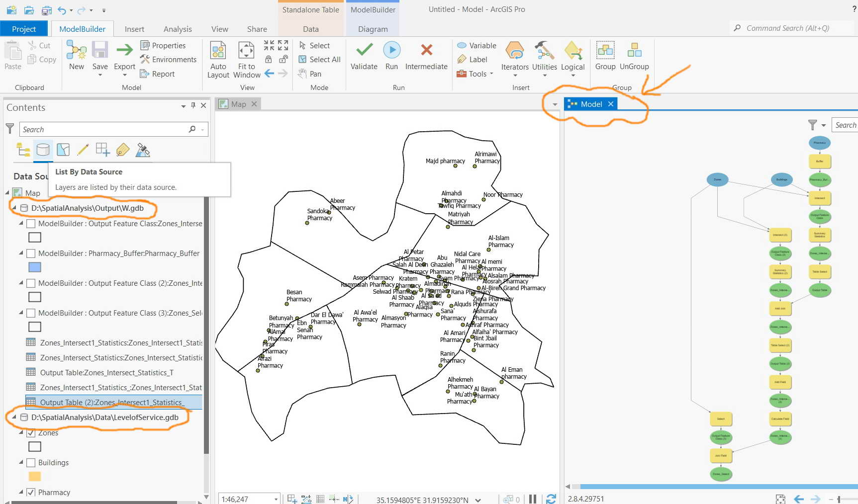
Task: Switch to the Analysis ribbon tab
Action: tap(178, 29)
